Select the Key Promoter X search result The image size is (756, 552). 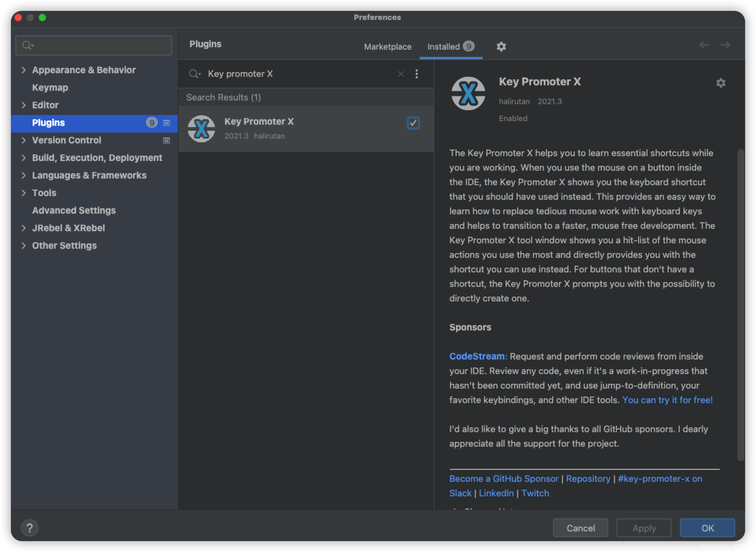(306, 129)
